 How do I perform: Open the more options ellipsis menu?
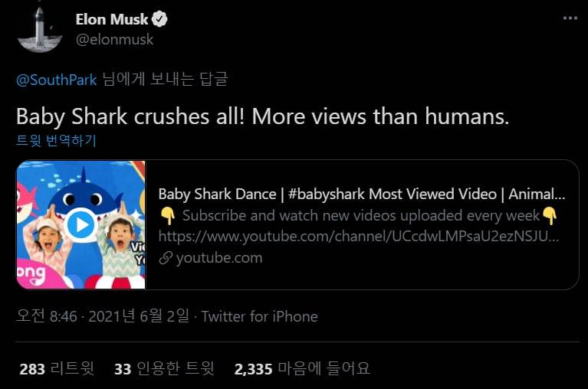(x=570, y=17)
